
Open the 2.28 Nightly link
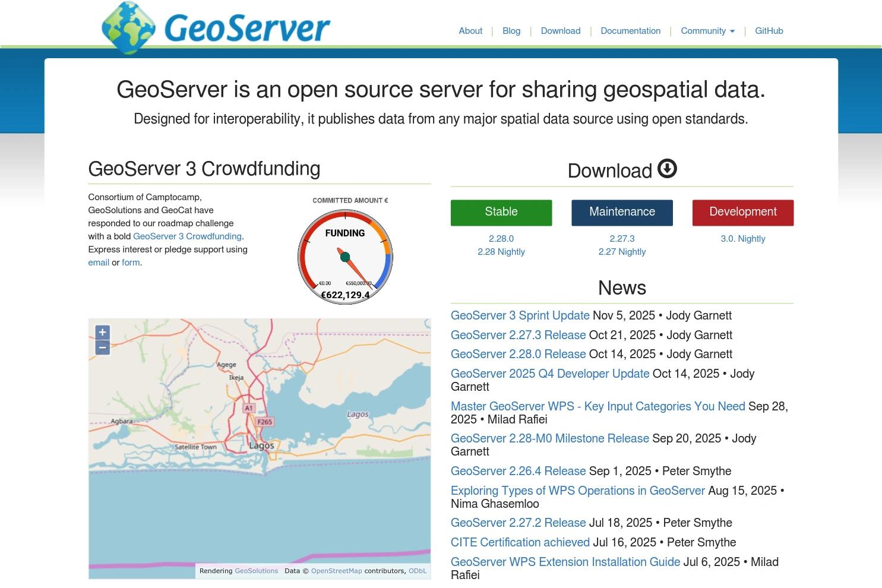point(501,252)
